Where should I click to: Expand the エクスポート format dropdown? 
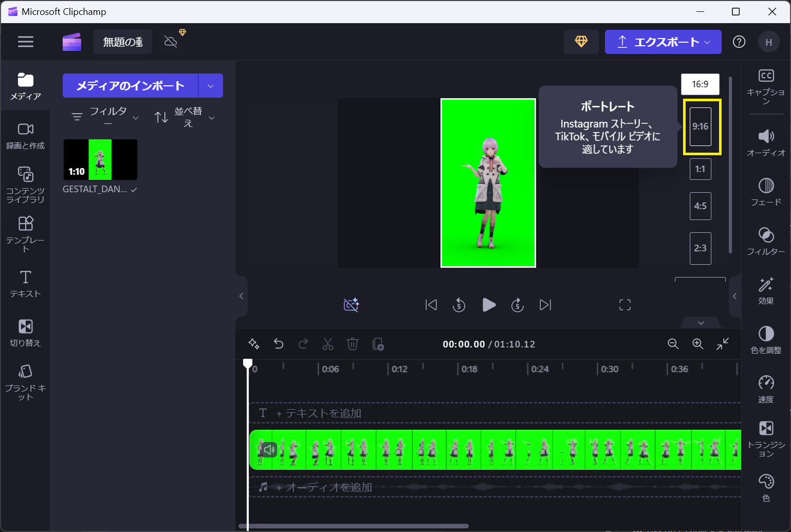tap(707, 42)
